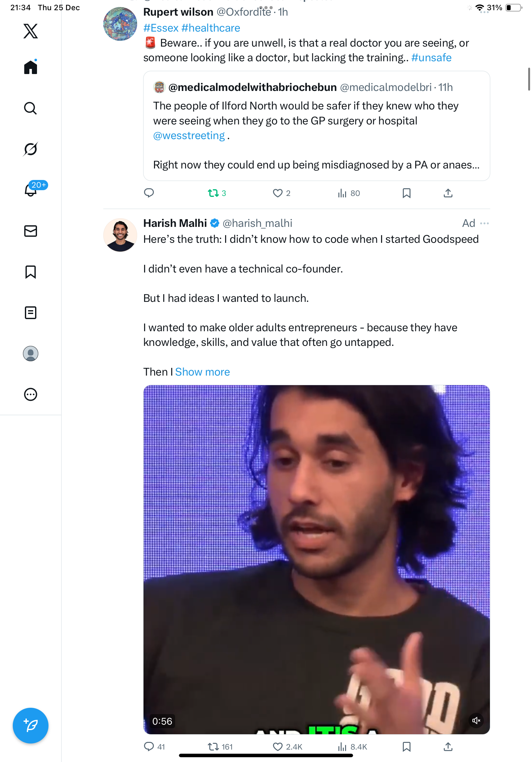
Task: Undo repost on Rupert wilson's post
Action: 213,193
